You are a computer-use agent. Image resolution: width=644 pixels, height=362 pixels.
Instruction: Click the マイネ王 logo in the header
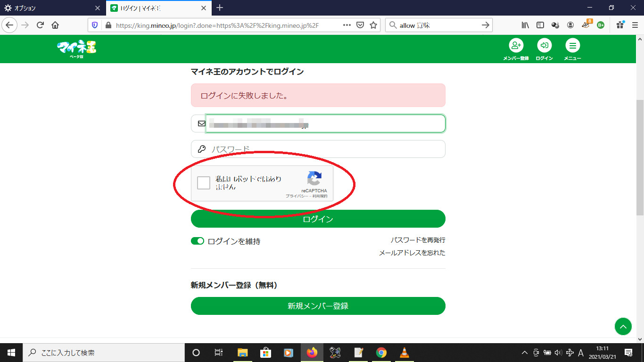click(76, 49)
